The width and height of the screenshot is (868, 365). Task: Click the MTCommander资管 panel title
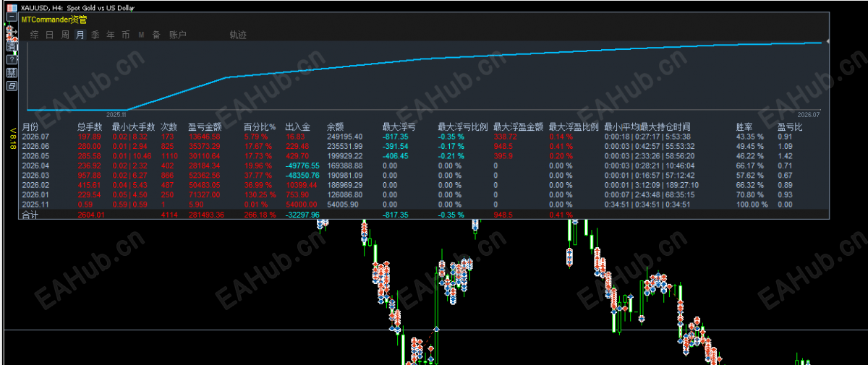click(54, 20)
